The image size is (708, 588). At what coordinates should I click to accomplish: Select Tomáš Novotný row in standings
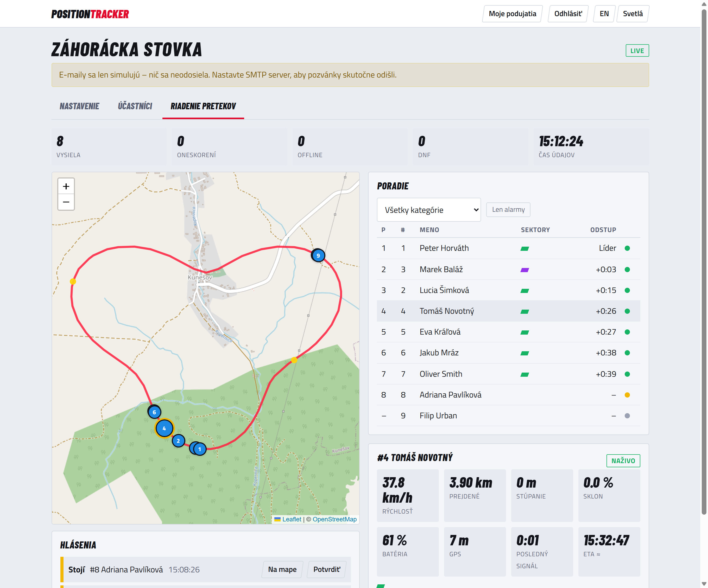pyautogui.click(x=508, y=311)
